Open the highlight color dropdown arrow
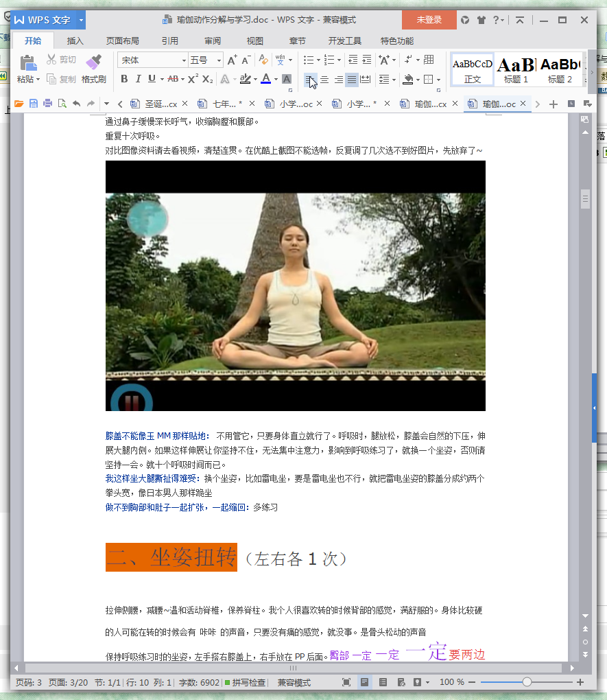 [255, 80]
